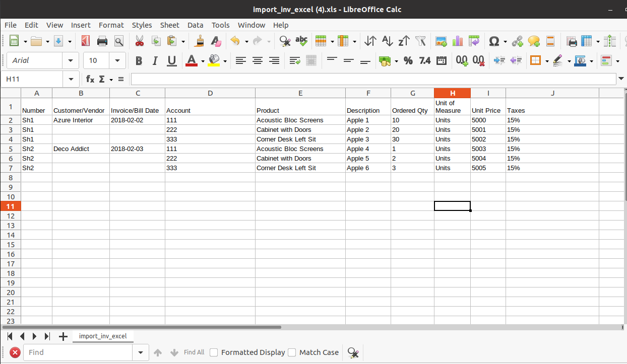
Task: Insert an image
Action: (x=441, y=41)
